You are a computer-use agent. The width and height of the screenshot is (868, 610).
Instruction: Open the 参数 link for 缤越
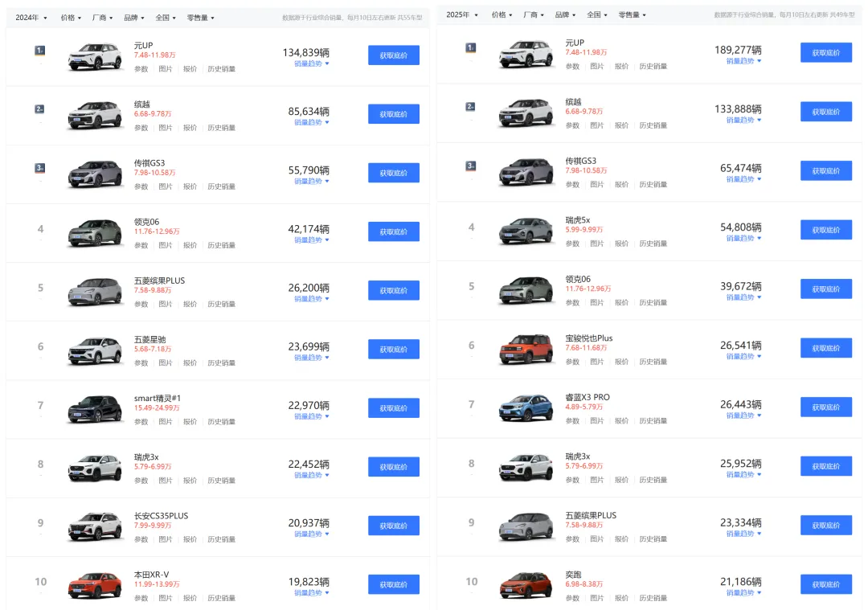[x=141, y=127]
